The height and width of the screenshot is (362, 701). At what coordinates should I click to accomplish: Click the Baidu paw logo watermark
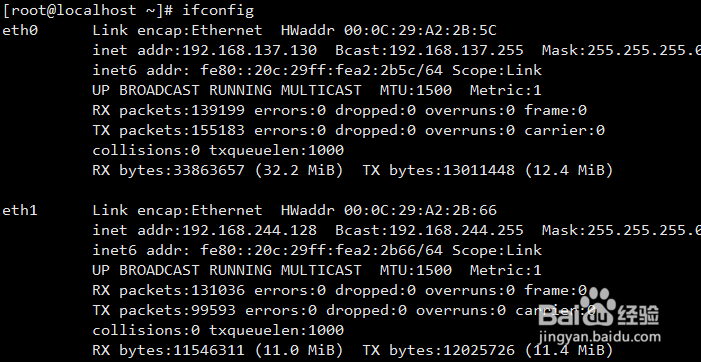[599, 307]
